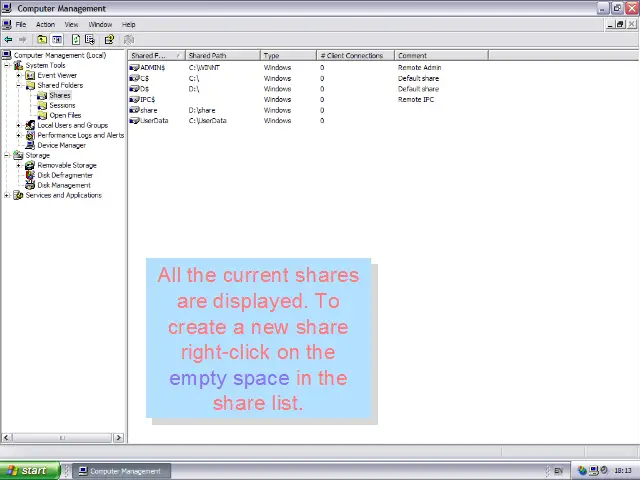This screenshot has width=640, height=480.
Task: Select Disk Management under Storage
Action: 63,185
